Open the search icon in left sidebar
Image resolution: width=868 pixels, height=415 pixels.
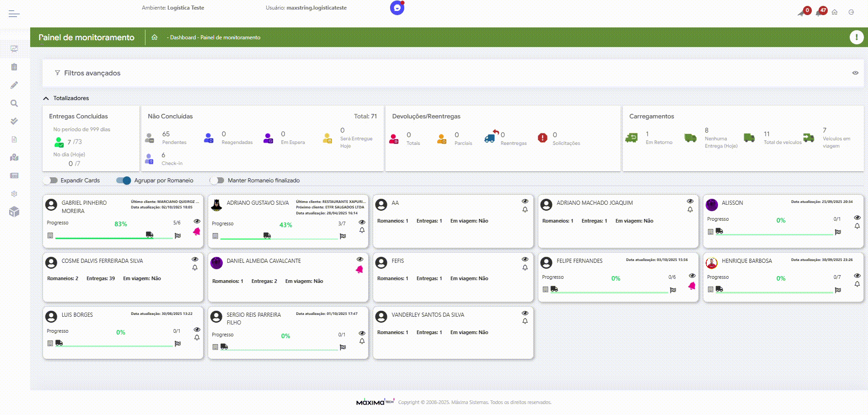tap(14, 103)
